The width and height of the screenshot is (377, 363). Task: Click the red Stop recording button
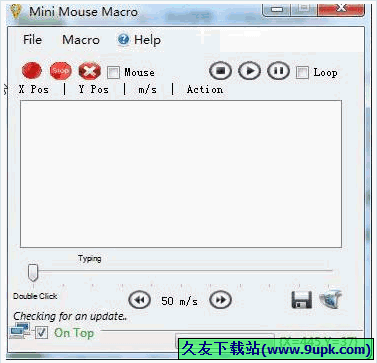click(x=60, y=71)
